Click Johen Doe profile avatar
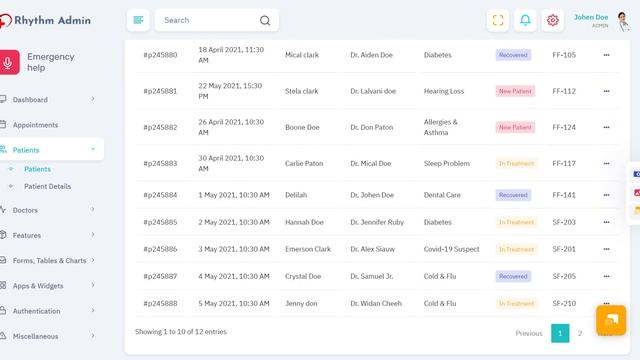 pyautogui.click(x=623, y=21)
